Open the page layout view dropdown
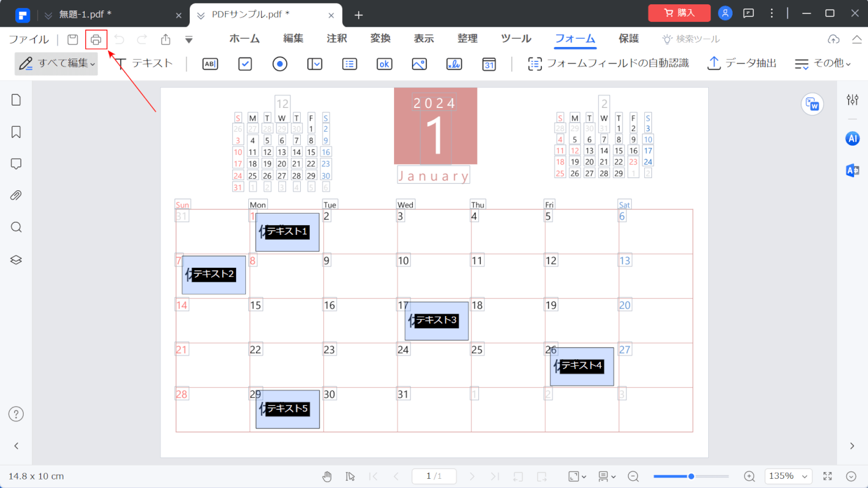The image size is (868, 488). (x=607, y=476)
